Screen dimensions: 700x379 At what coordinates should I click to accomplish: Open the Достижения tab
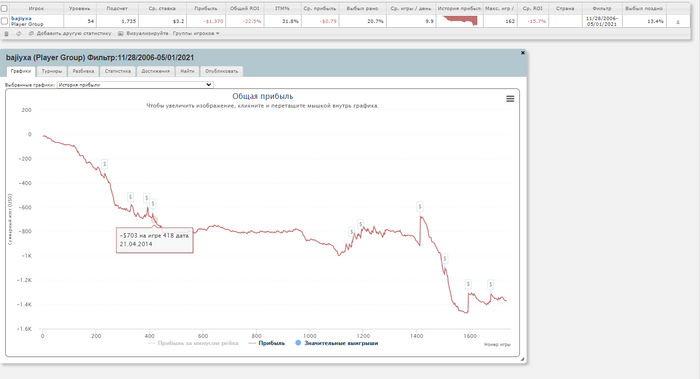(x=155, y=71)
